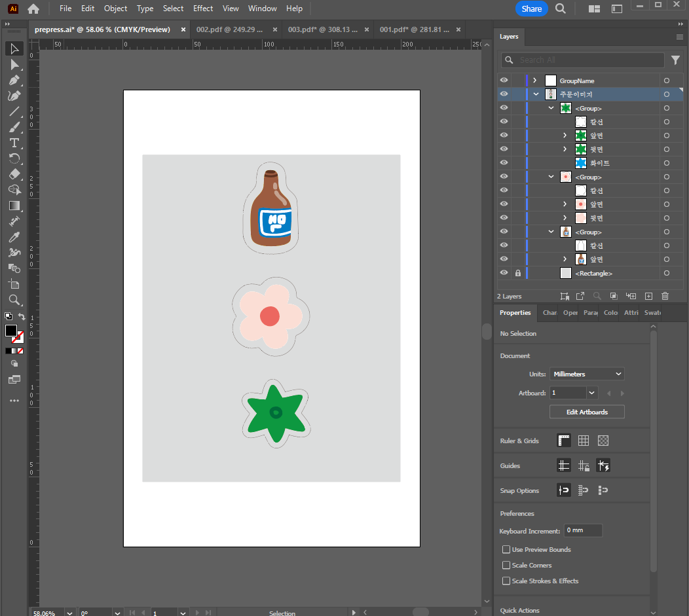Check the Scale Corners option
This screenshot has height=616, width=689.
[506, 565]
